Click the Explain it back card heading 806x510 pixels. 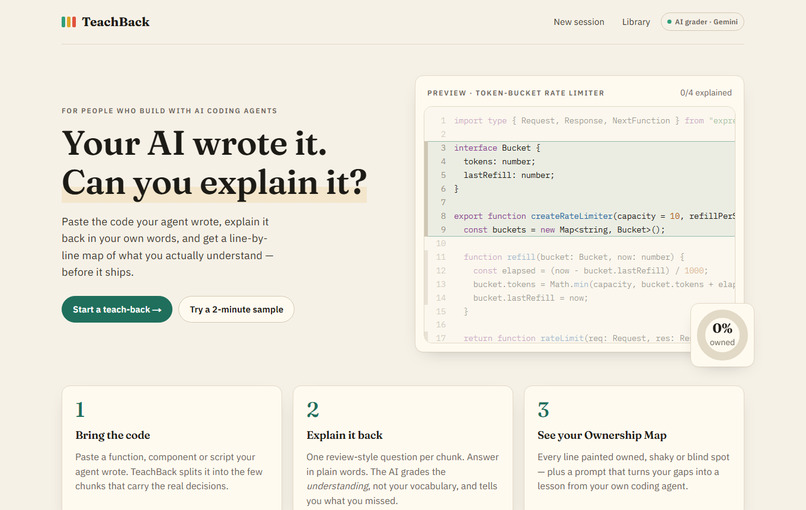coord(344,435)
